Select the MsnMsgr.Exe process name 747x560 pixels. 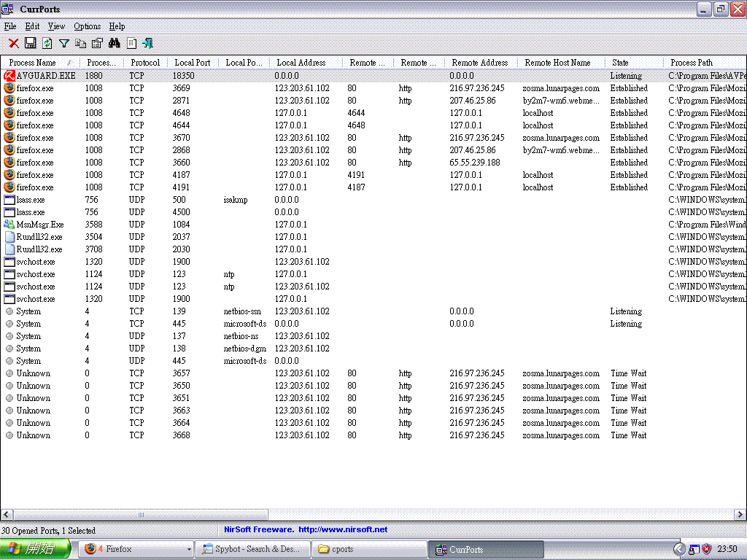tap(40, 225)
